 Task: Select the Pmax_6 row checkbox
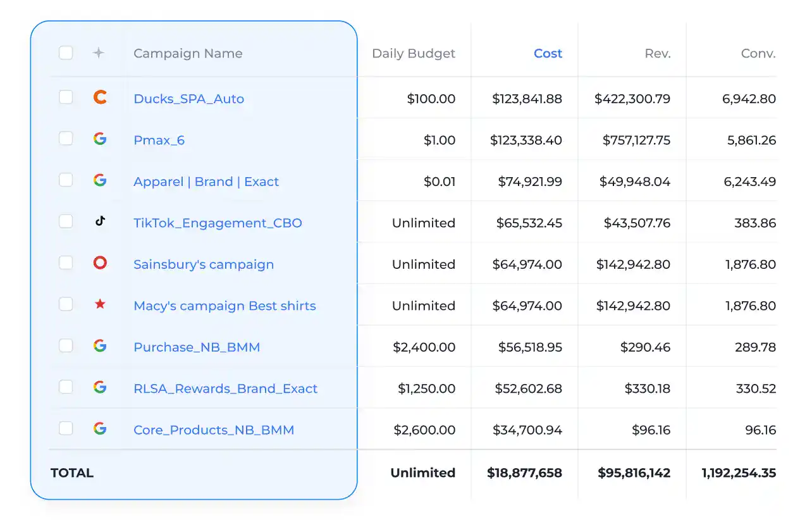coord(66,139)
